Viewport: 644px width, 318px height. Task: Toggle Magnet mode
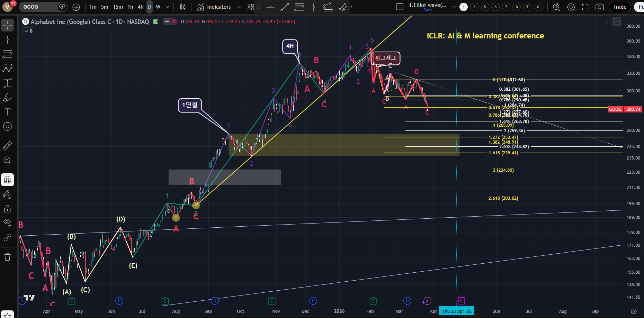point(7,180)
